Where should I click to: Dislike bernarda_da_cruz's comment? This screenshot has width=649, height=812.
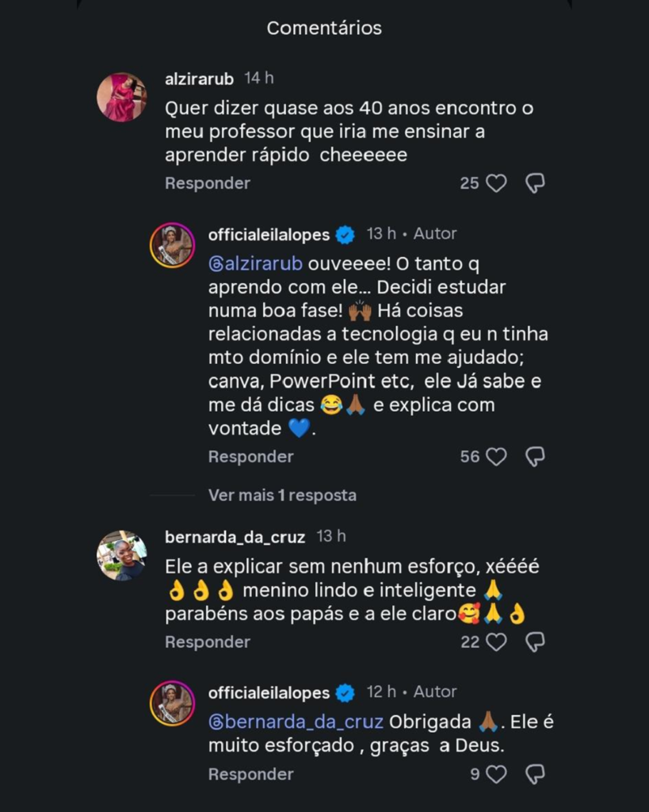(x=536, y=642)
